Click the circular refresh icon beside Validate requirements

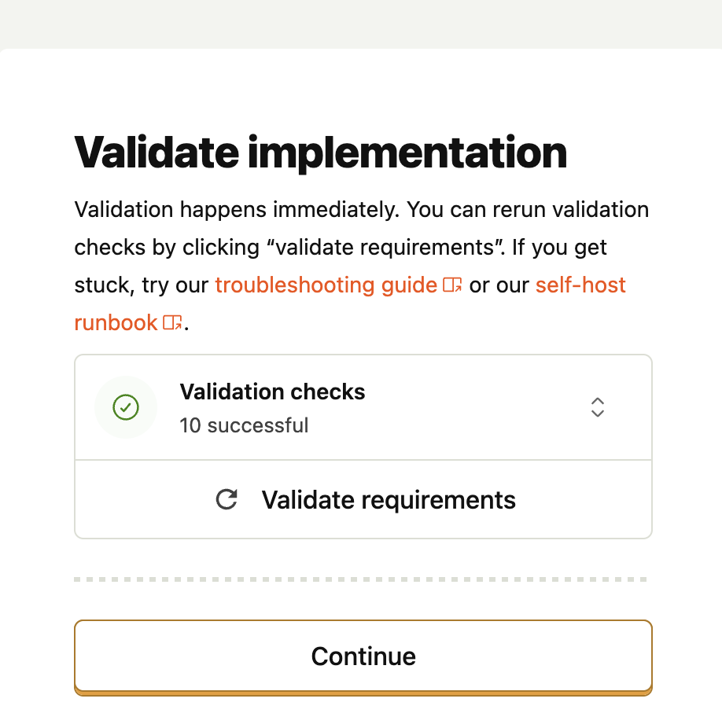point(227,499)
